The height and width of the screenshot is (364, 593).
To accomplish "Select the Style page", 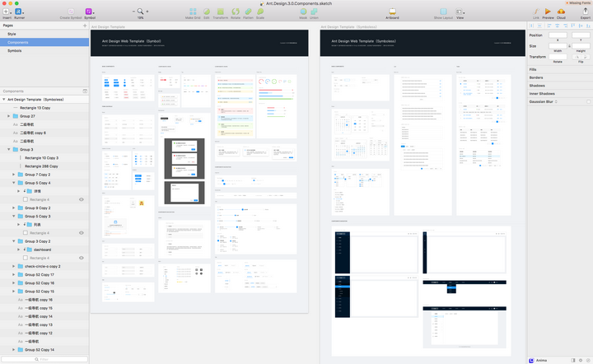I will [x=44, y=34].
